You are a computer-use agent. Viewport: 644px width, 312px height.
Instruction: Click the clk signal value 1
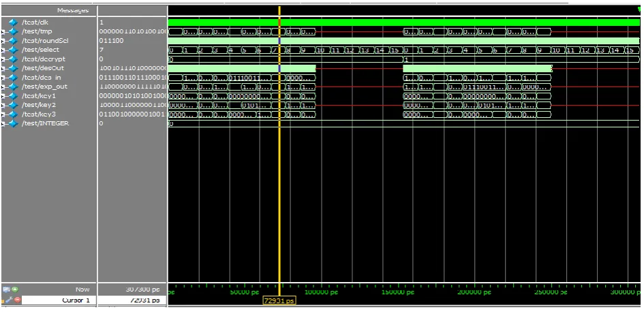tap(101, 22)
